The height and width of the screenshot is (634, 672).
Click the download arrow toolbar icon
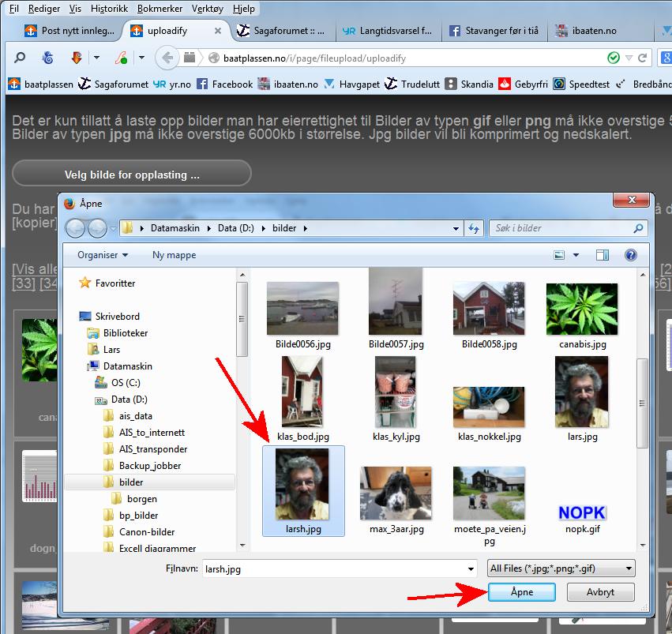click(x=77, y=58)
